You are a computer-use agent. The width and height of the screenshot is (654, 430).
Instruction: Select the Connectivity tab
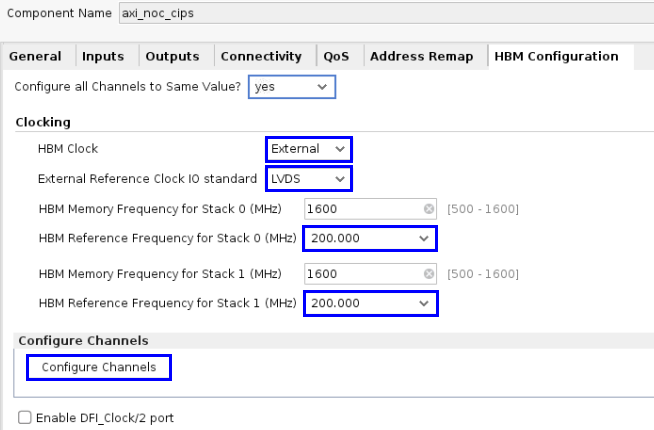pos(261,57)
